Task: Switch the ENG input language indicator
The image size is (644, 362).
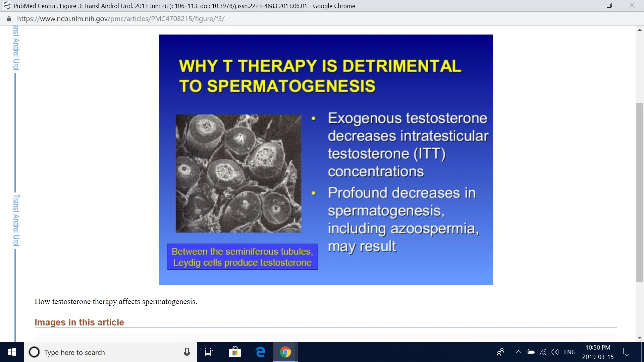Action: pos(570,352)
